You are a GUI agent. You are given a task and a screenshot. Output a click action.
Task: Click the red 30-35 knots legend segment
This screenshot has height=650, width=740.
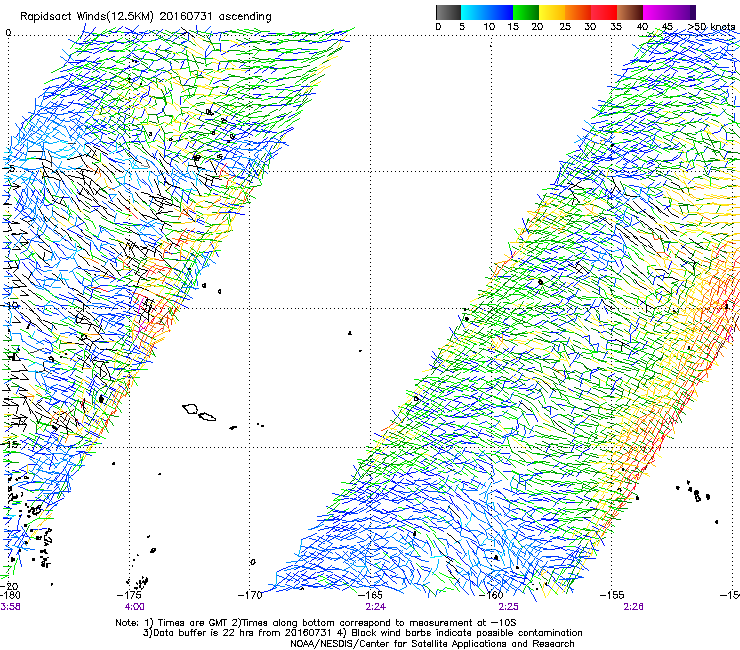pos(604,12)
